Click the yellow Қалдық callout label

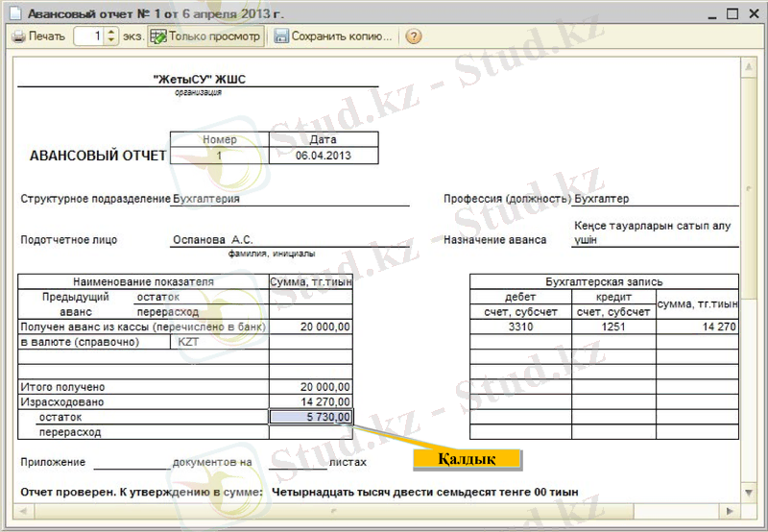[x=467, y=459]
